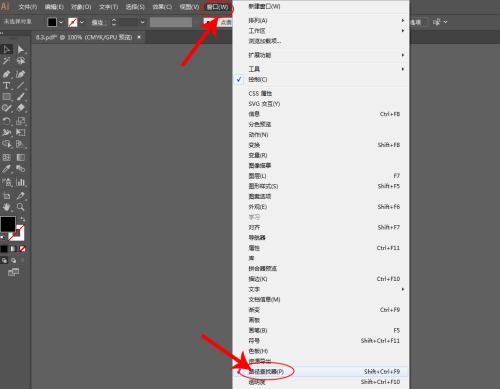
Task: Adjust the stroke weight stepper
Action: (x=114, y=22)
